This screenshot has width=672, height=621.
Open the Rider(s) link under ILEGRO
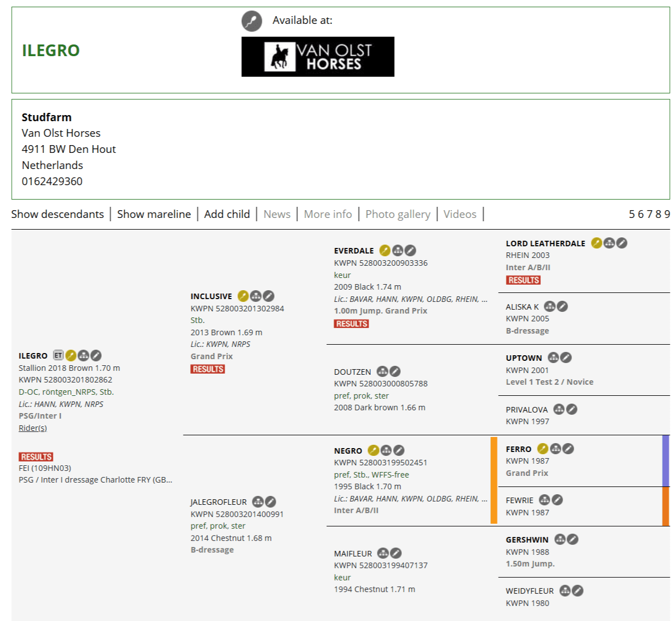tap(33, 428)
